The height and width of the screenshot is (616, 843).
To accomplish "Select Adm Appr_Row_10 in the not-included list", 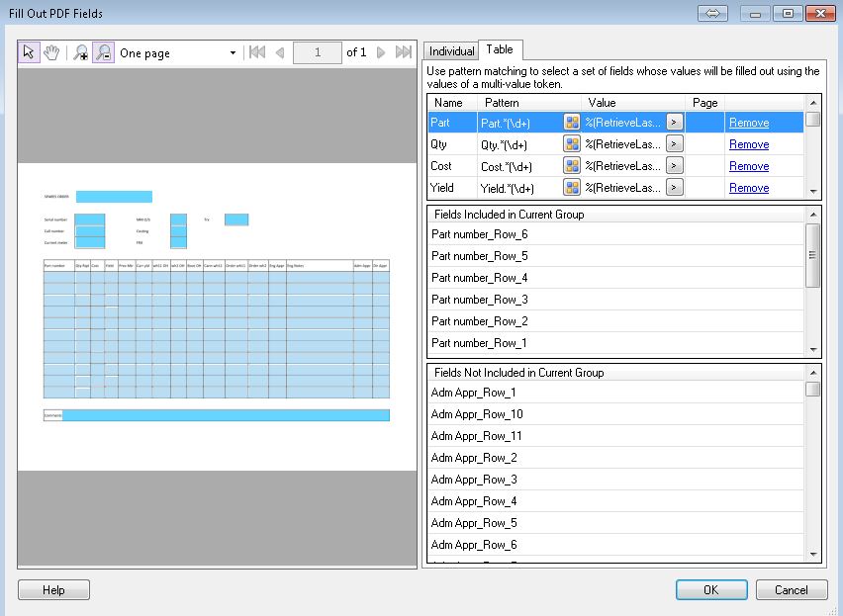I will click(x=477, y=414).
